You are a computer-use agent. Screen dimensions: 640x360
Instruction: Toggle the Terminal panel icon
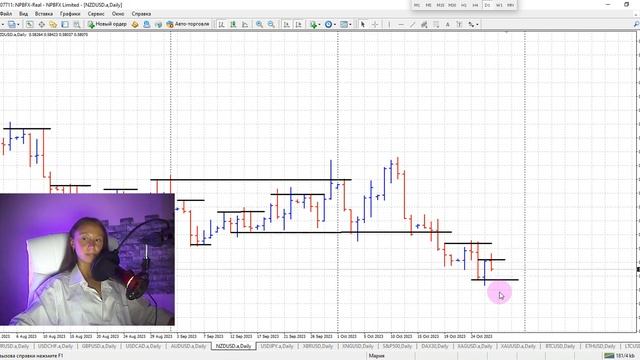(x=64, y=24)
